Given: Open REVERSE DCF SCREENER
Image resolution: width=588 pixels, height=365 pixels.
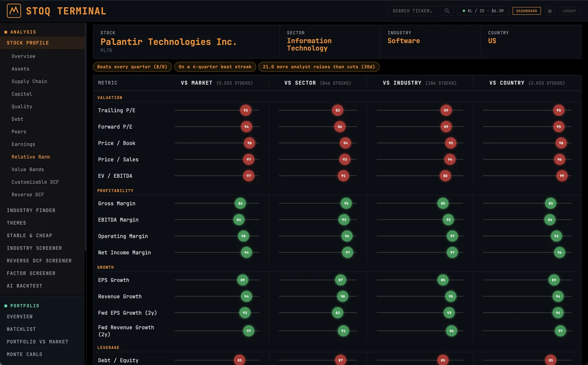Looking at the screenshot, I should click(39, 261).
